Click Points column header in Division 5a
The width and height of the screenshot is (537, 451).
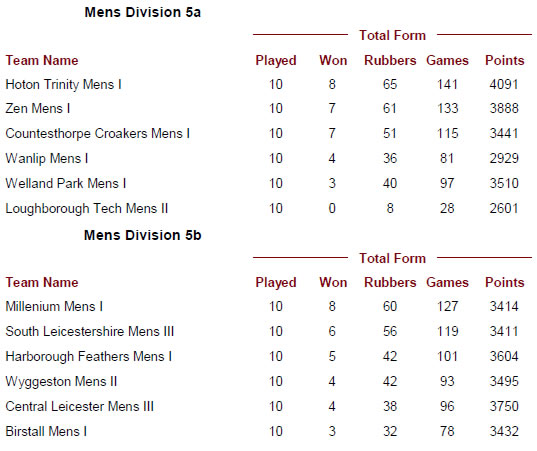(504, 61)
